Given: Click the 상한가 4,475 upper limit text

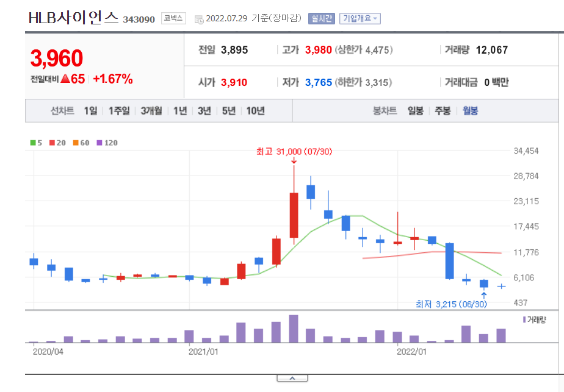Looking at the screenshot, I should [364, 50].
